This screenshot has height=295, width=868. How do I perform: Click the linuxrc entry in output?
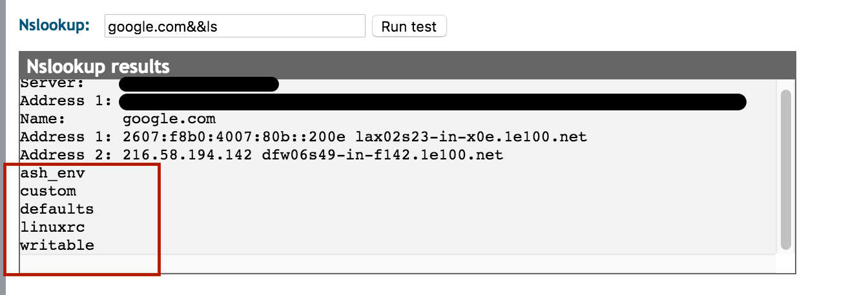pyautogui.click(x=53, y=228)
